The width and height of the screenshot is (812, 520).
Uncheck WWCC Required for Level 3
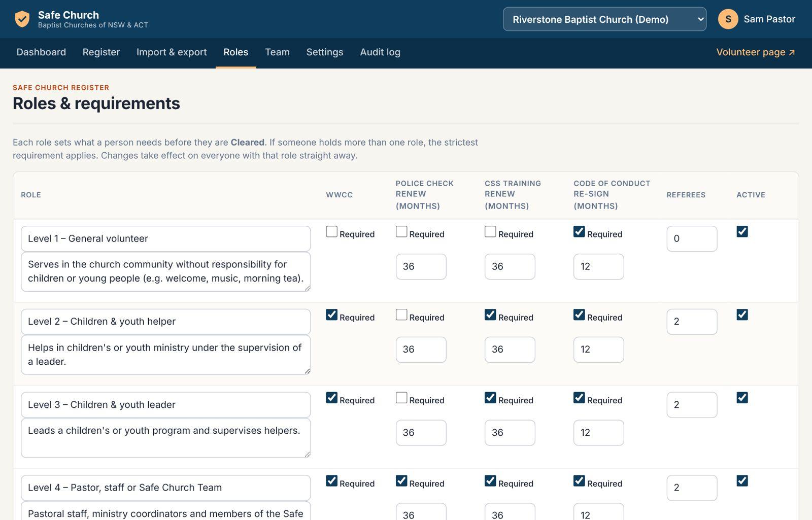[331, 398]
